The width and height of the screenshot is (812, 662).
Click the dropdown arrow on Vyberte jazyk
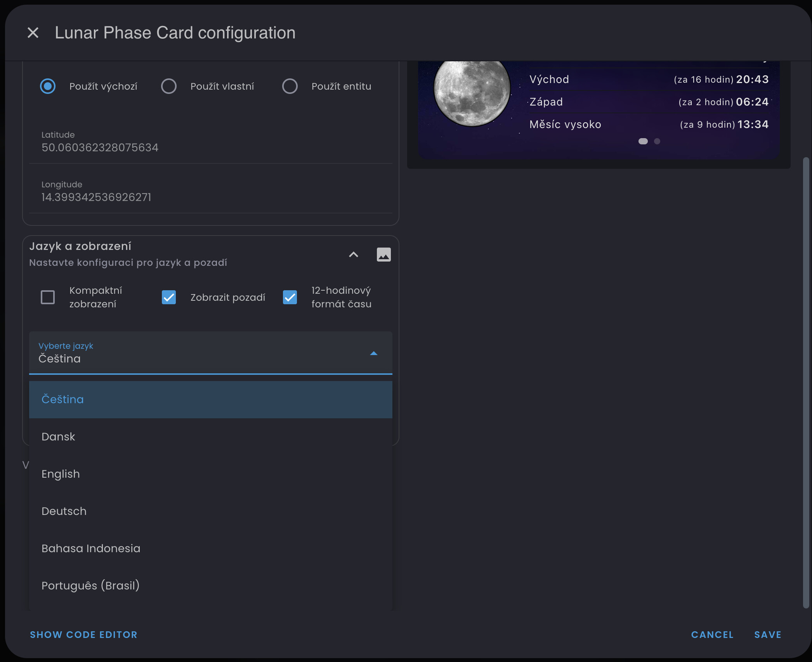(373, 354)
